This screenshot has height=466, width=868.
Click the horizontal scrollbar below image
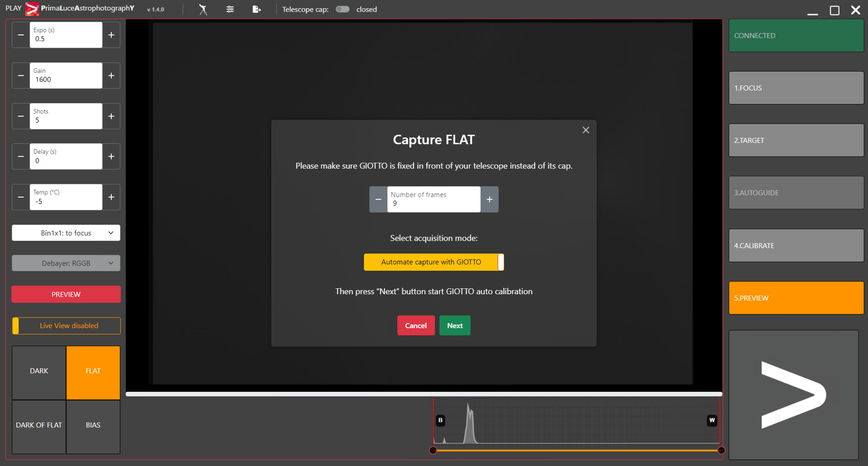point(424,394)
